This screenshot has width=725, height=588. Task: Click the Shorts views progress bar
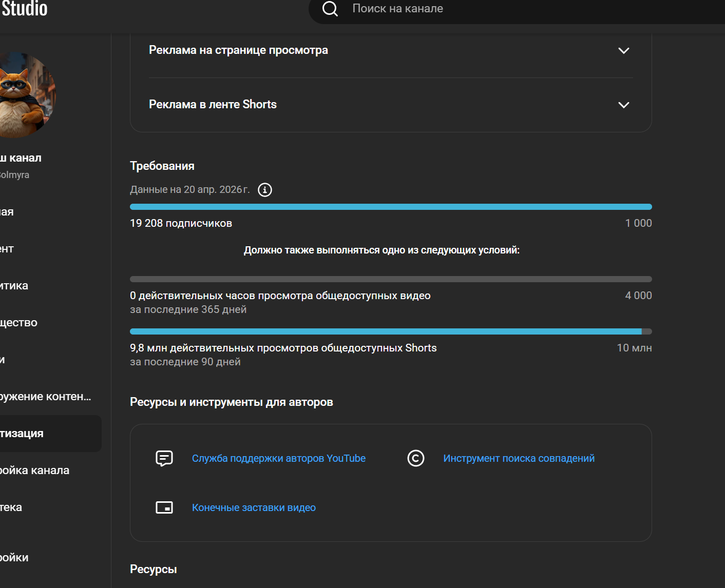click(x=391, y=331)
